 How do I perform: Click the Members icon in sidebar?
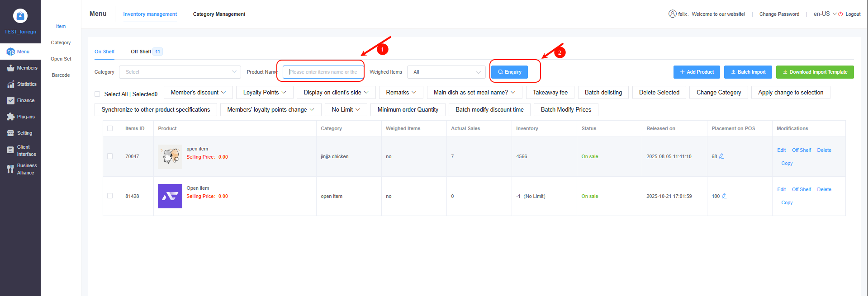tap(10, 68)
